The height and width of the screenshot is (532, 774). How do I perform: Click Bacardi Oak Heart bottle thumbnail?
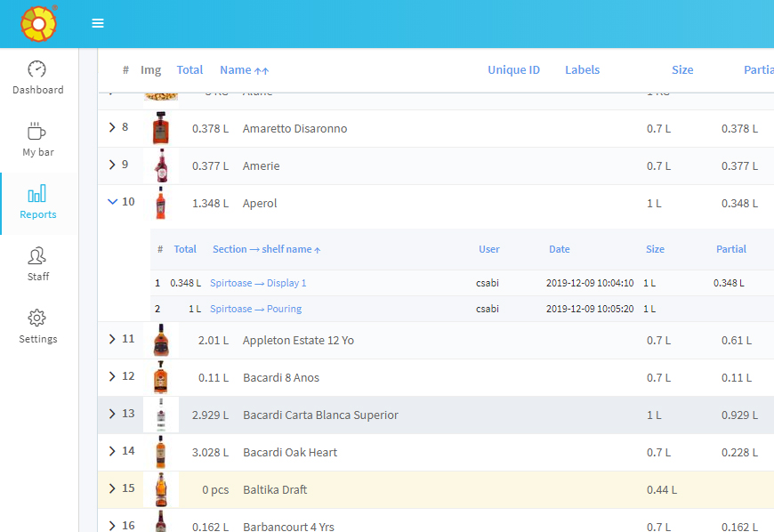pos(161,452)
